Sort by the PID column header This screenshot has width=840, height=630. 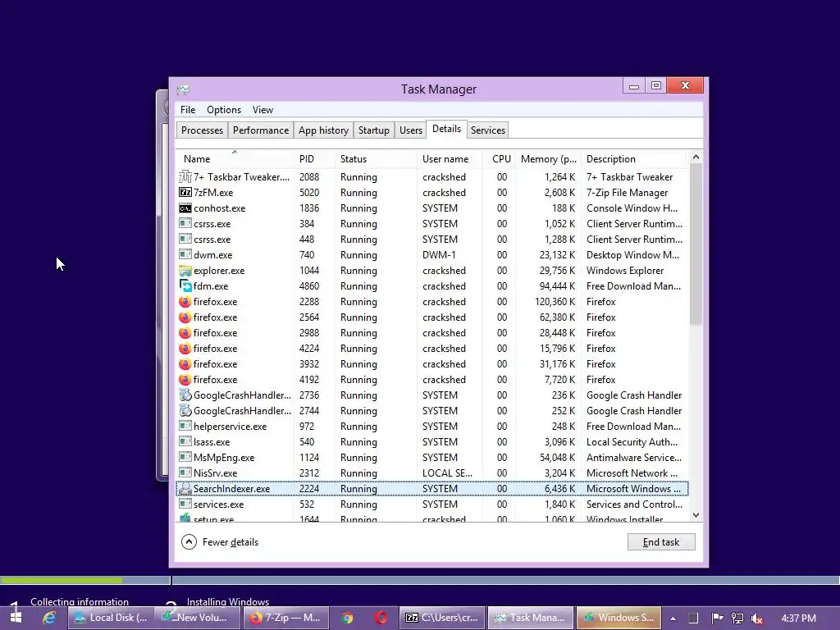pyautogui.click(x=314, y=159)
